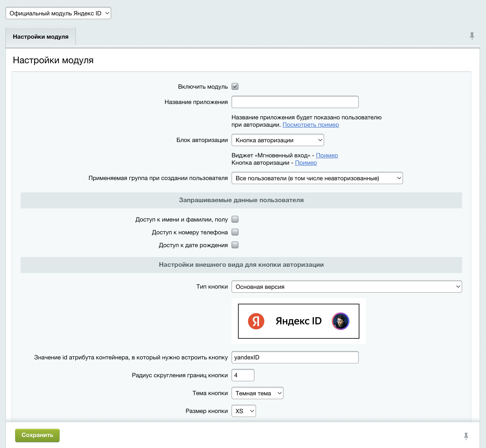Check 'Доступ к дате рождения' option
The image size is (486, 448).
click(x=235, y=245)
